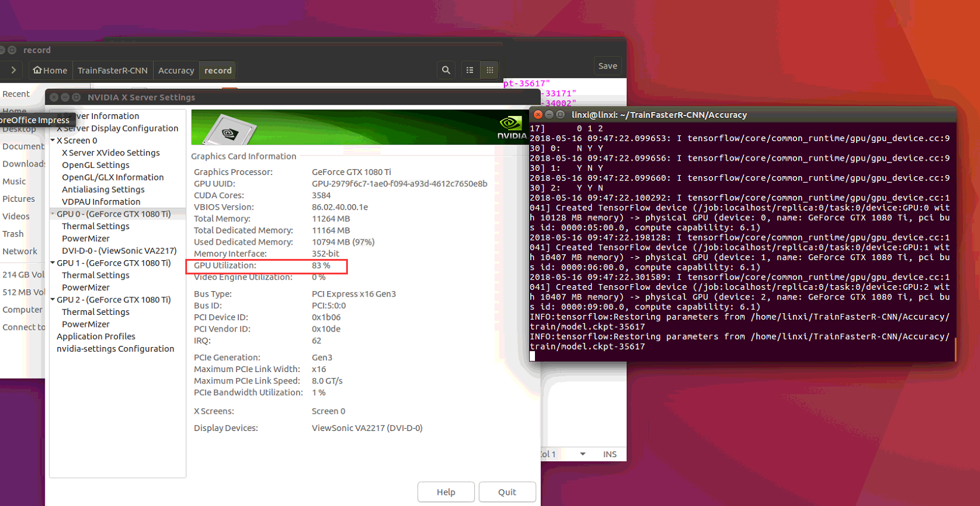Select VDPAU Information

[101, 202]
